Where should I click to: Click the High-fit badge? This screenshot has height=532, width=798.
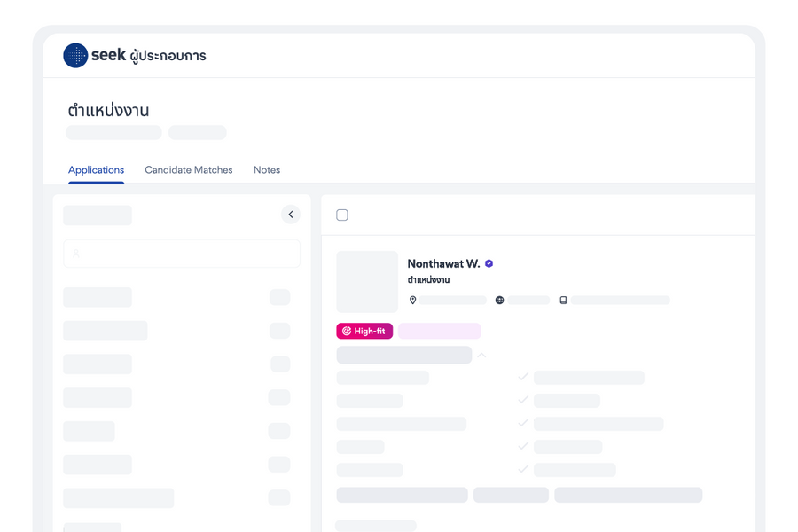coord(364,331)
